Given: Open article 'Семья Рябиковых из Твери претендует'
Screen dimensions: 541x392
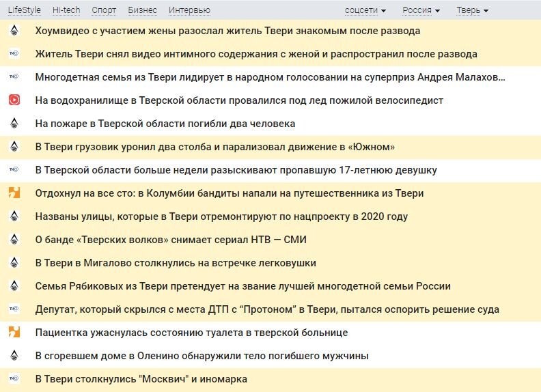Looking at the screenshot, I should [x=243, y=286].
